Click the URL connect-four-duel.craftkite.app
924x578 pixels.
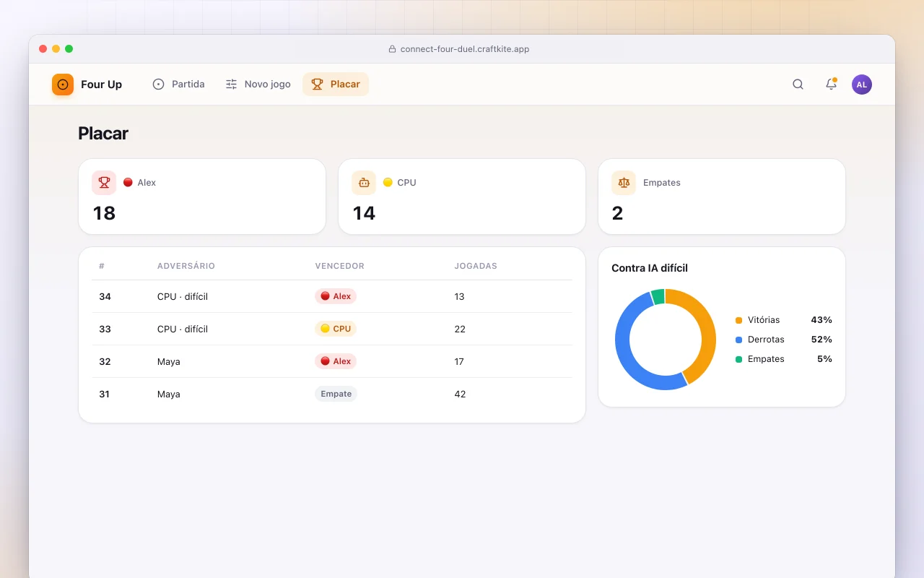[465, 49]
